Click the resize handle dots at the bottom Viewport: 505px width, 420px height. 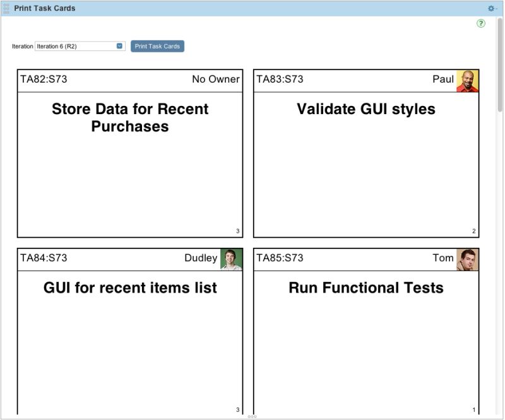(252, 417)
